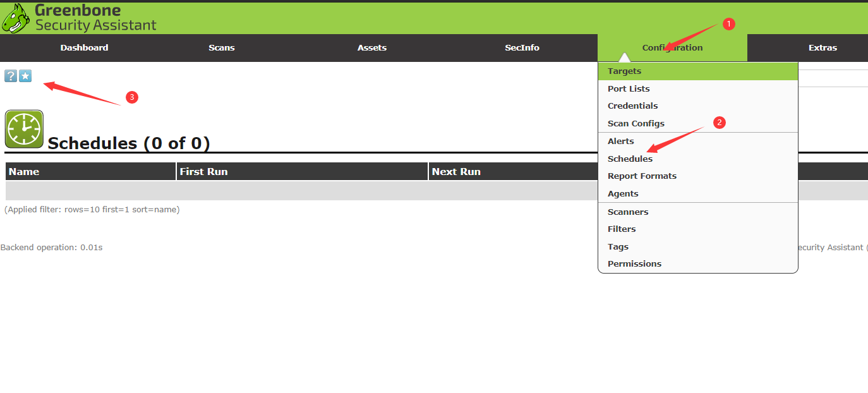Click the Greenbone dragon logo
Image resolution: width=868 pixels, height=393 pixels.
[15, 18]
